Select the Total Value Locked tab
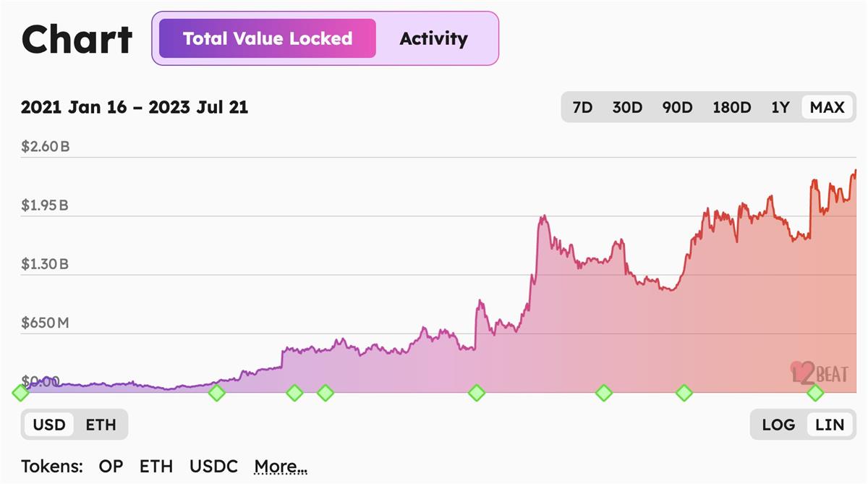Viewport: 868px width, 484px height. click(268, 38)
